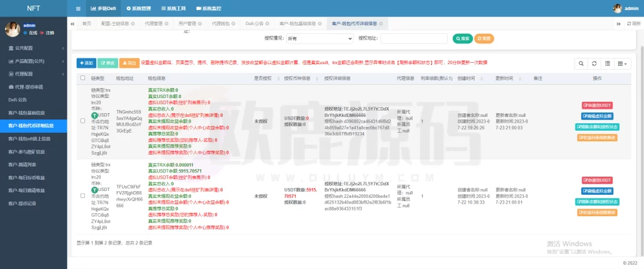This screenshot has width=644, height=269.
Task: Click 刷新余额和授权状态 in the TFUsC9iFkF row
Action: tap(597, 202)
